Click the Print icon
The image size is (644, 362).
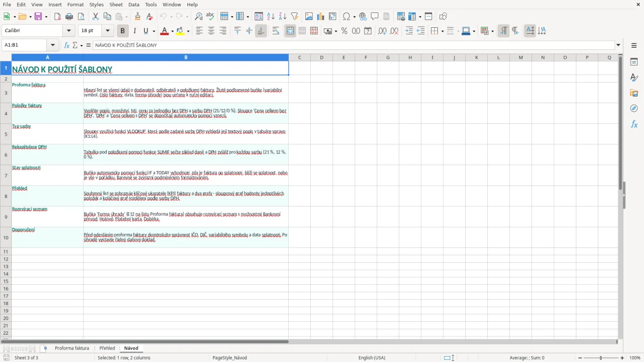(69, 17)
